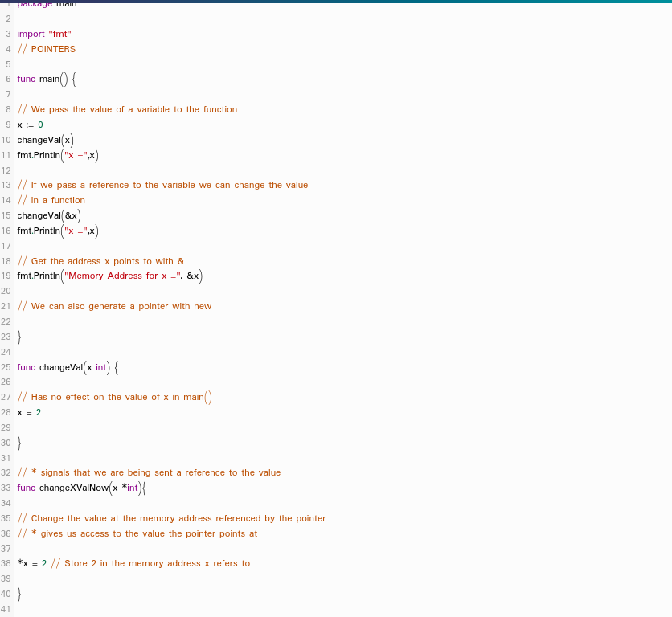Click line number 41 in the gutter
672x617 pixels.
[x=6, y=609]
